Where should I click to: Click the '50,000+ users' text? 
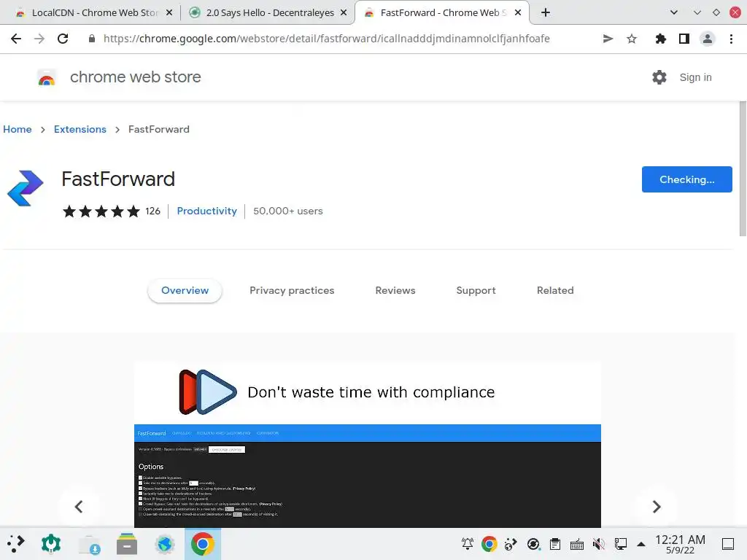pyautogui.click(x=287, y=211)
